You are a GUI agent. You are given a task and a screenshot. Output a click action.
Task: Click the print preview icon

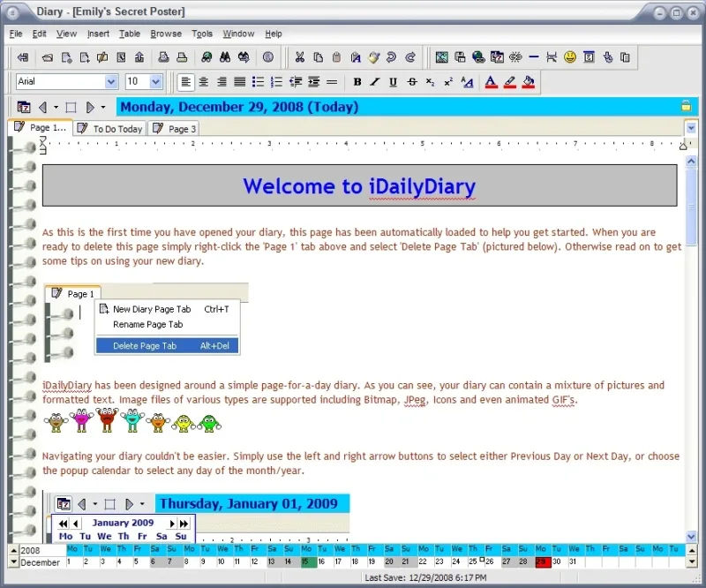pos(163,57)
